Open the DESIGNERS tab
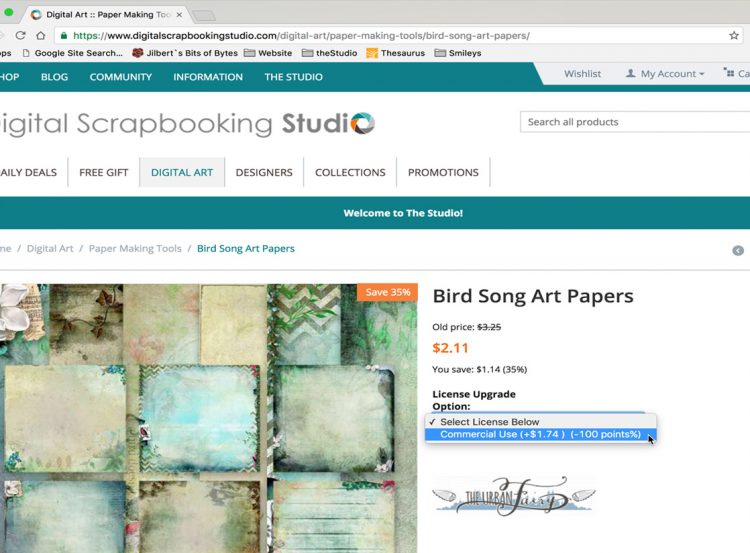Viewport: 750px width, 553px height. tap(264, 172)
